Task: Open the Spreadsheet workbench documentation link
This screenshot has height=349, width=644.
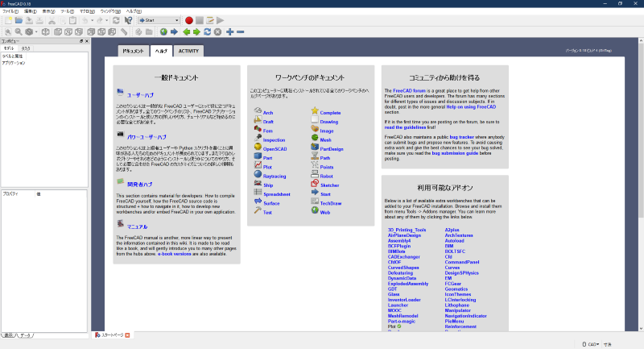Action: point(277,194)
